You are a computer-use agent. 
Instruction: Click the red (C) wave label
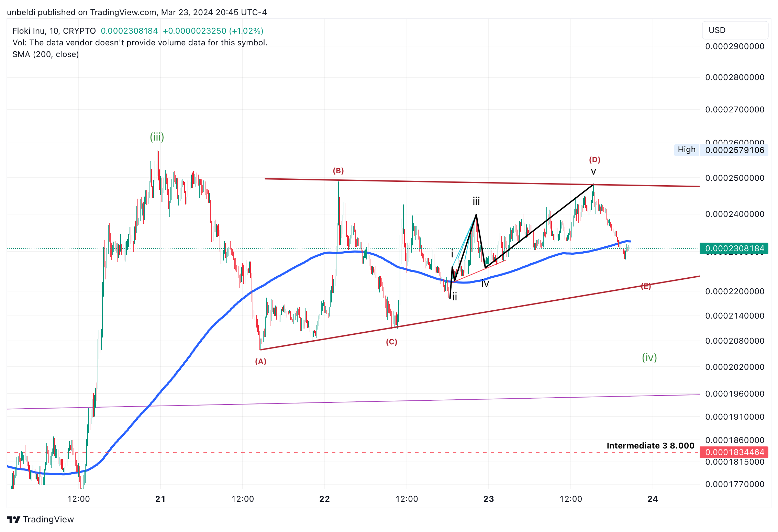click(391, 342)
